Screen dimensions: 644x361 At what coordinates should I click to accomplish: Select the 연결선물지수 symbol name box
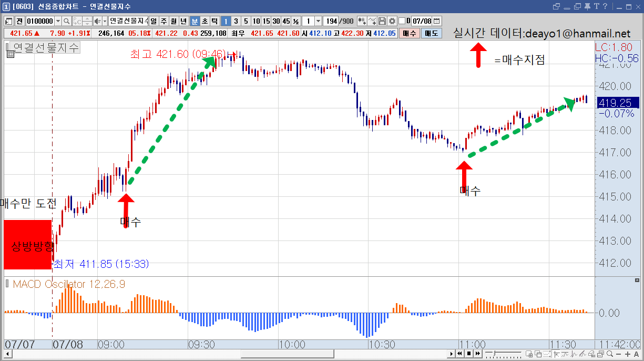128,21
